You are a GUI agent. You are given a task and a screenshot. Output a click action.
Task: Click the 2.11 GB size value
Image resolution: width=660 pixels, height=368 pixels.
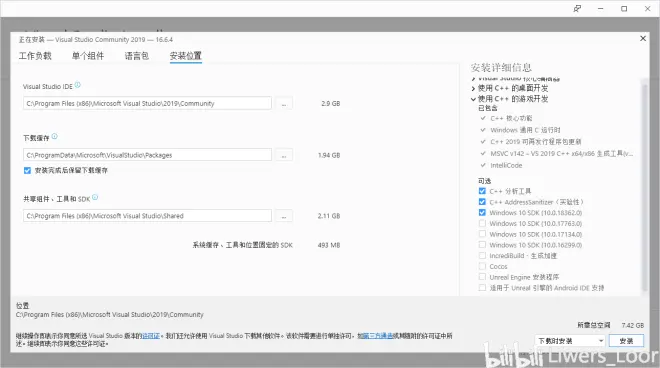click(x=329, y=216)
